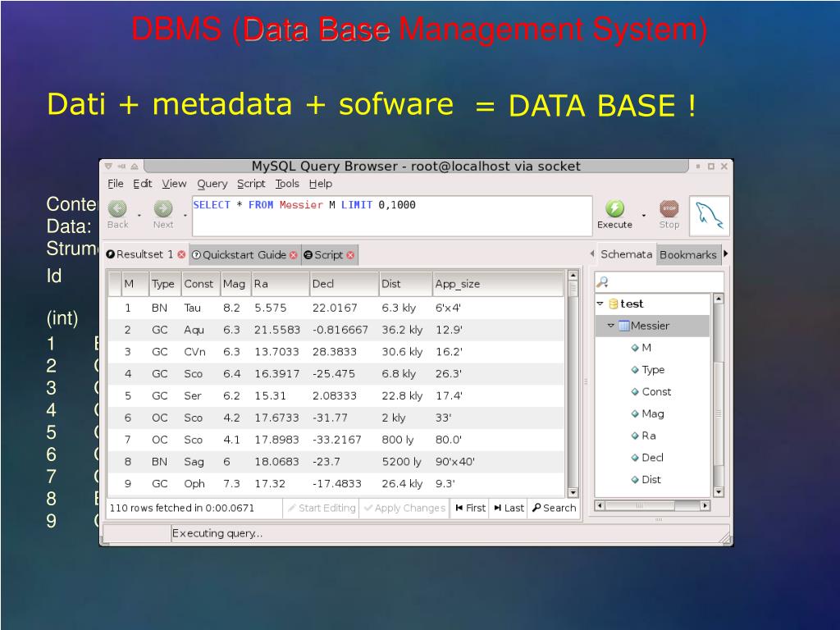This screenshot has height=630, width=840.
Task: Click the green Back arrow icon
Action: pyautogui.click(x=117, y=208)
